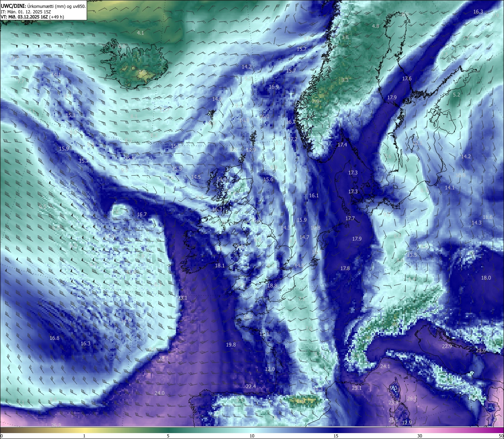Click the color scale tick label '15'
504x439 pixels.
[336, 436]
